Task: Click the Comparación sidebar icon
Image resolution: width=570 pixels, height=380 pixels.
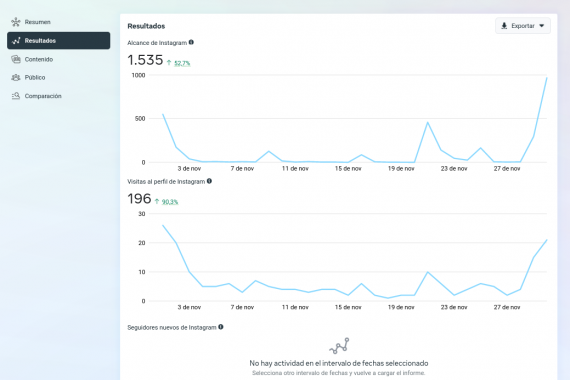Action: pos(16,96)
